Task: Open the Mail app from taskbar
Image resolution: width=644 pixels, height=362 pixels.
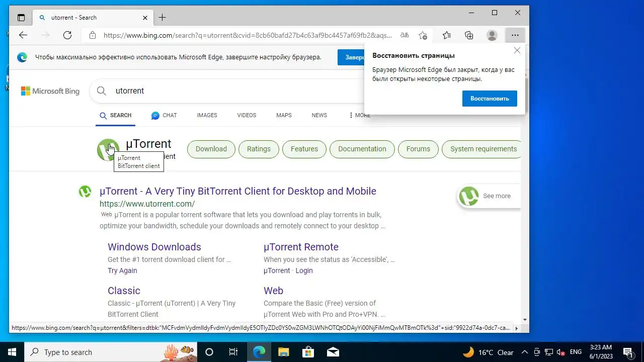Action: [x=333, y=352]
